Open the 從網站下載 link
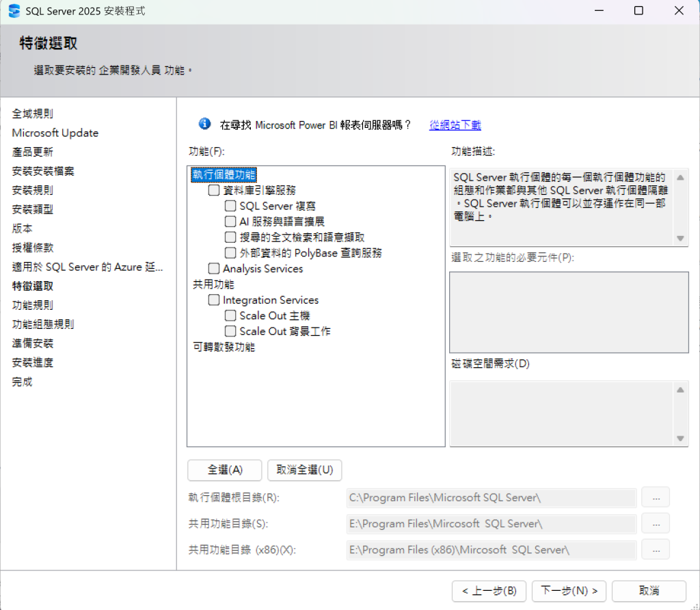 pyautogui.click(x=455, y=125)
